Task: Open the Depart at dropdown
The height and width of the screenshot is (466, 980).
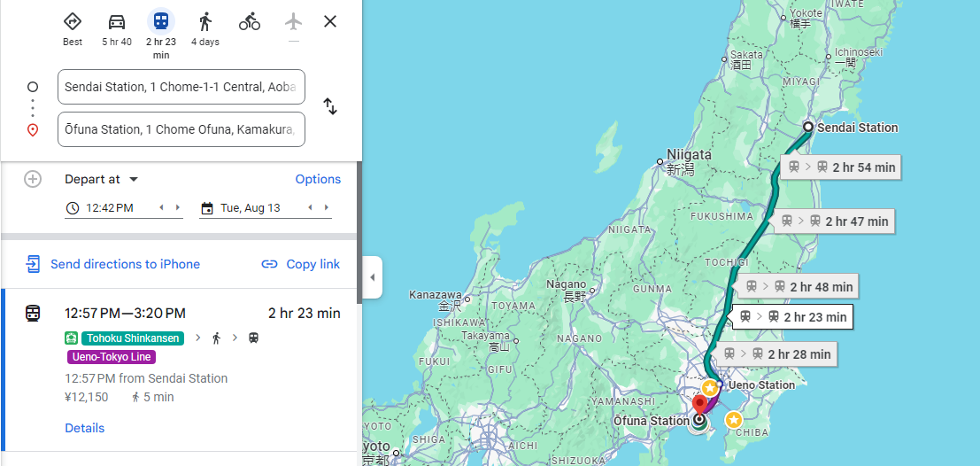Action: point(101,180)
